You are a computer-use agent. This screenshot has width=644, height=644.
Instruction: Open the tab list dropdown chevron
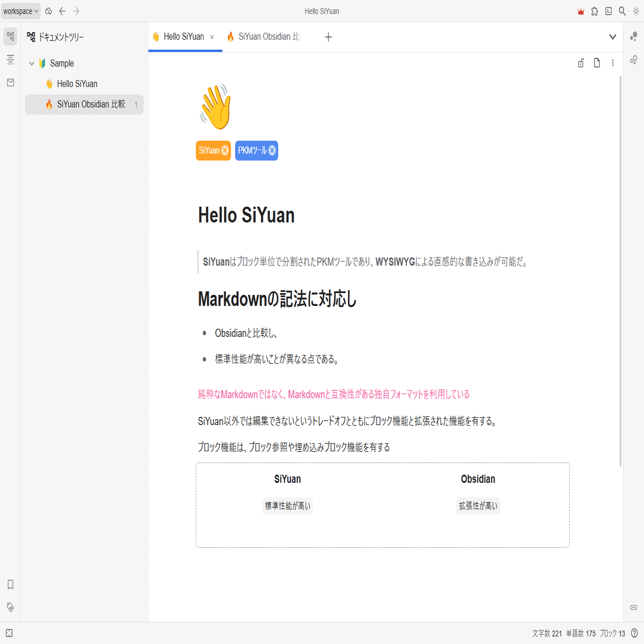tap(612, 37)
